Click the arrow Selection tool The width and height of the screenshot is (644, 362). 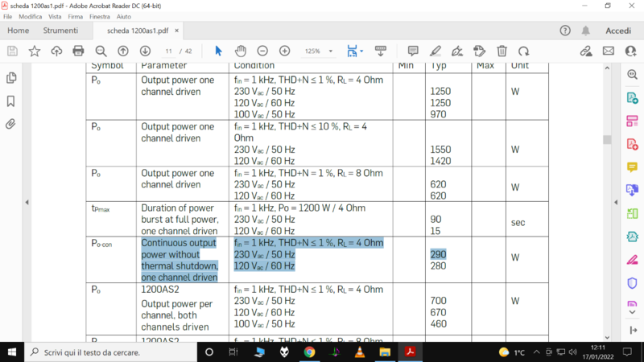coord(218,51)
